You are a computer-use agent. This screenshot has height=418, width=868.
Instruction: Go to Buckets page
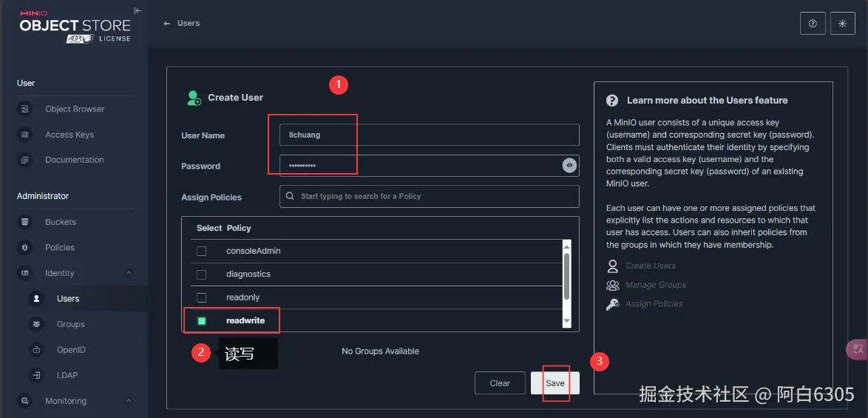[61, 222]
